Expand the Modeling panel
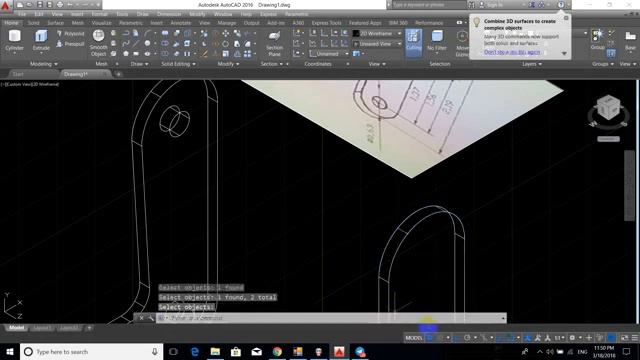The image size is (640, 360). point(44,64)
